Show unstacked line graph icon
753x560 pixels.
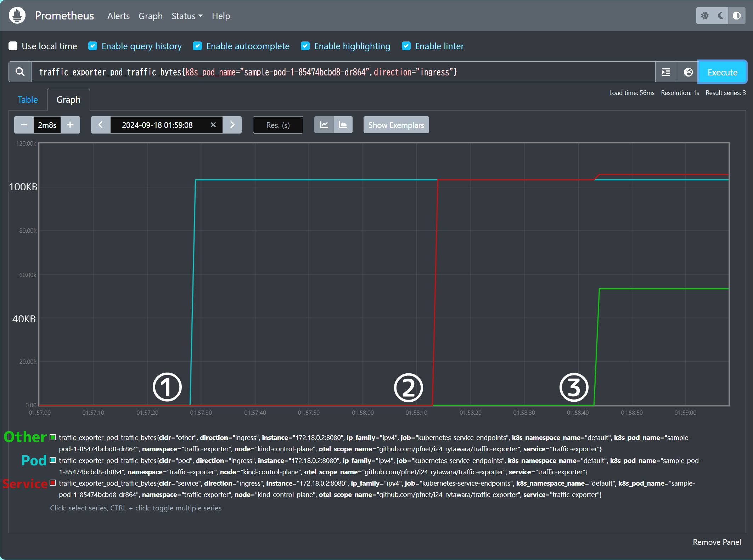click(x=324, y=125)
